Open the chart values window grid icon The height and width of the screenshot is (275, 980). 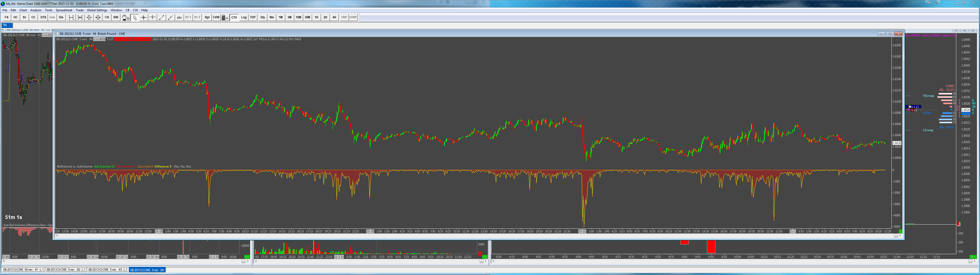click(x=225, y=18)
